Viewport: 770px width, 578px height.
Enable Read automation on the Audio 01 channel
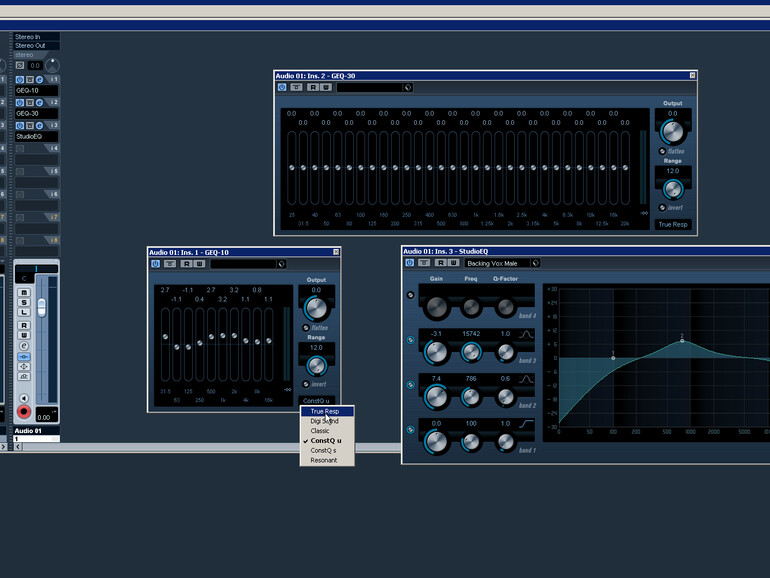pyautogui.click(x=24, y=326)
